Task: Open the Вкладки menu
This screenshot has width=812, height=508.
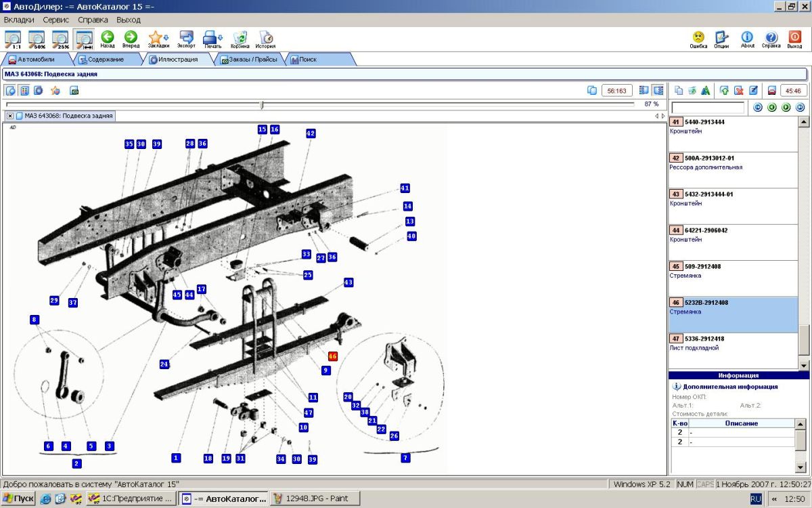Action: tap(18, 20)
